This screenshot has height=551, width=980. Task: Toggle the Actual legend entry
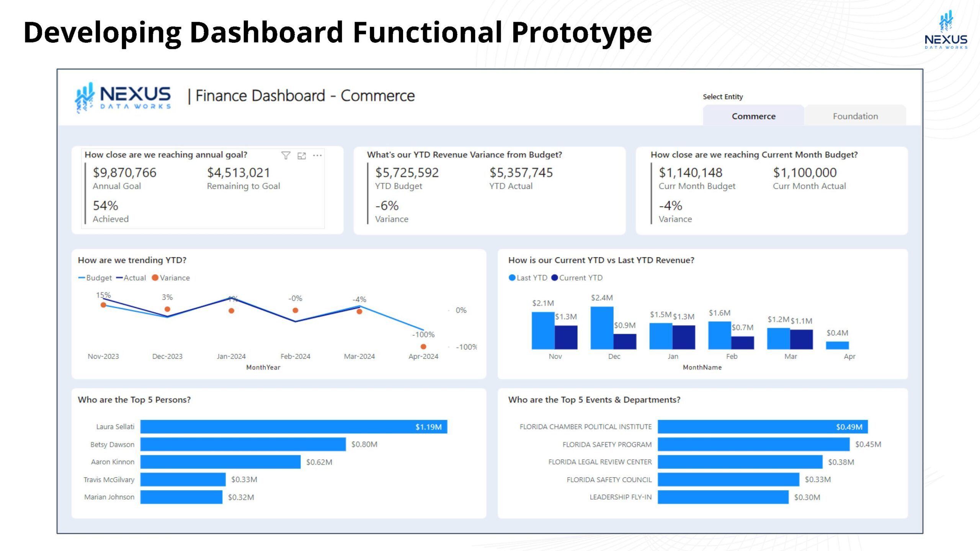(131, 278)
